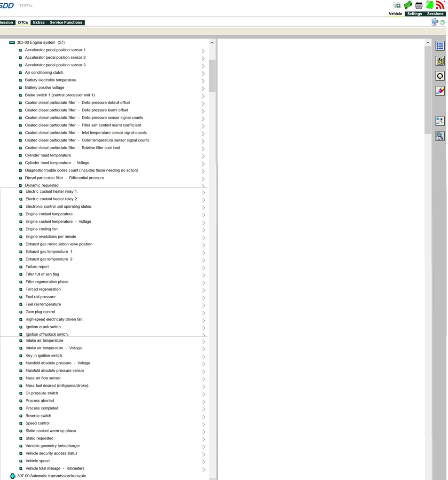
Task: Collapse the 303-00 Engine system group
Action: click(x=12, y=43)
